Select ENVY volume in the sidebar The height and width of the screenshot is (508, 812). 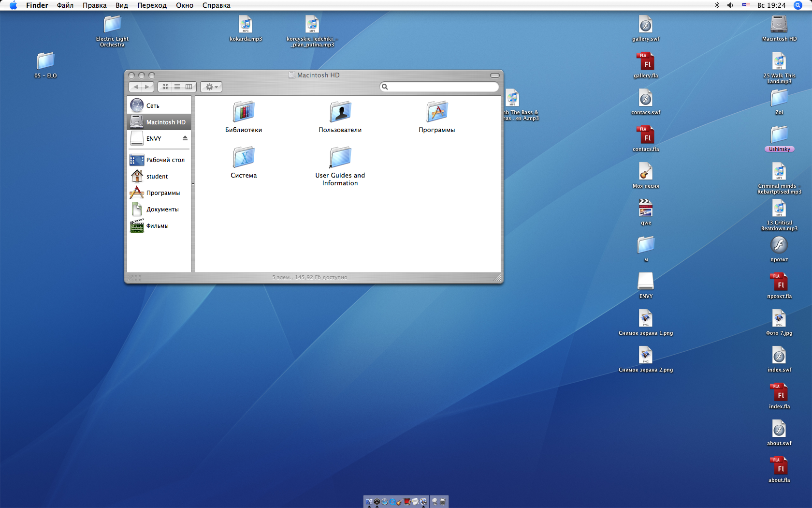154,138
